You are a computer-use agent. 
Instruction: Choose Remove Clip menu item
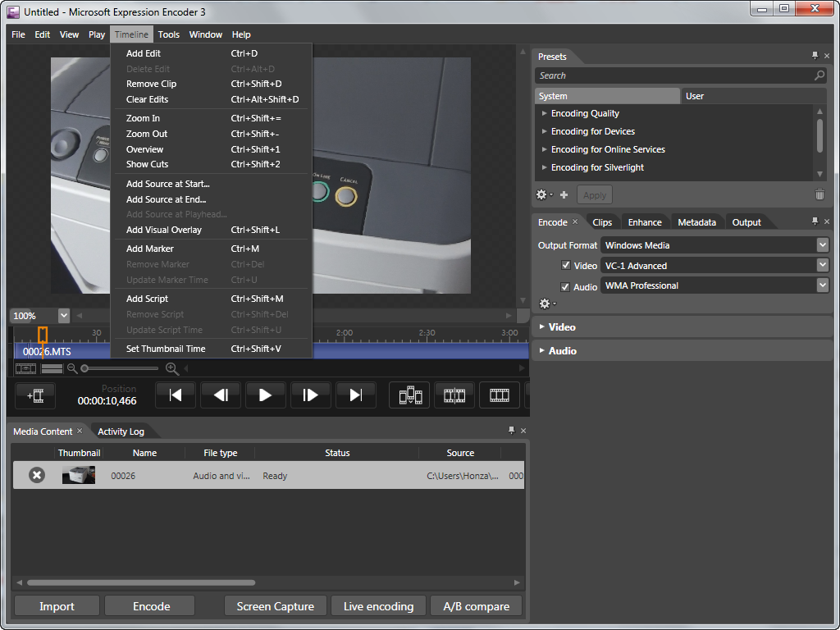[211, 84]
